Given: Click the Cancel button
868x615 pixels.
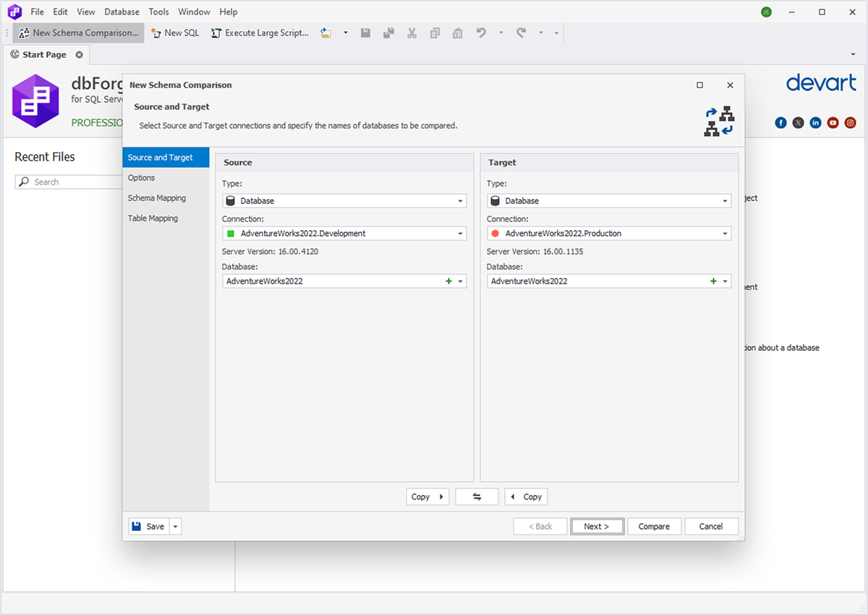Looking at the screenshot, I should tap(711, 526).
